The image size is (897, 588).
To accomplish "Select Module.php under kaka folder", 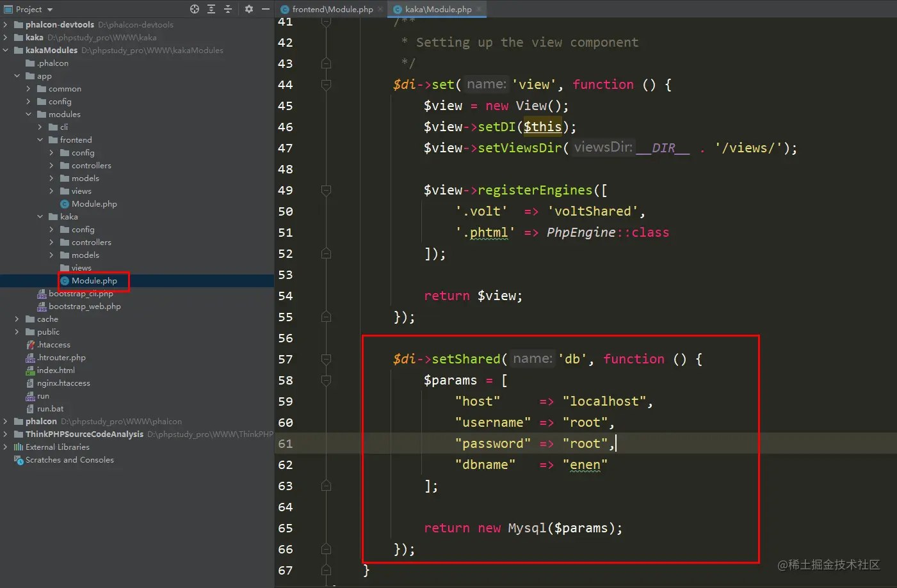I will click(94, 281).
